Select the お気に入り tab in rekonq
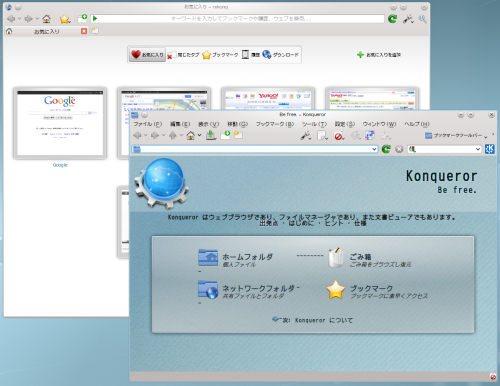The height and width of the screenshot is (386, 500). tap(47, 31)
